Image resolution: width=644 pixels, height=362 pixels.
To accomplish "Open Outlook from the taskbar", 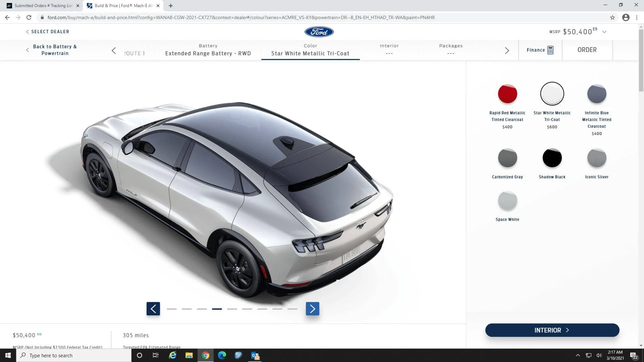I will (x=255, y=355).
